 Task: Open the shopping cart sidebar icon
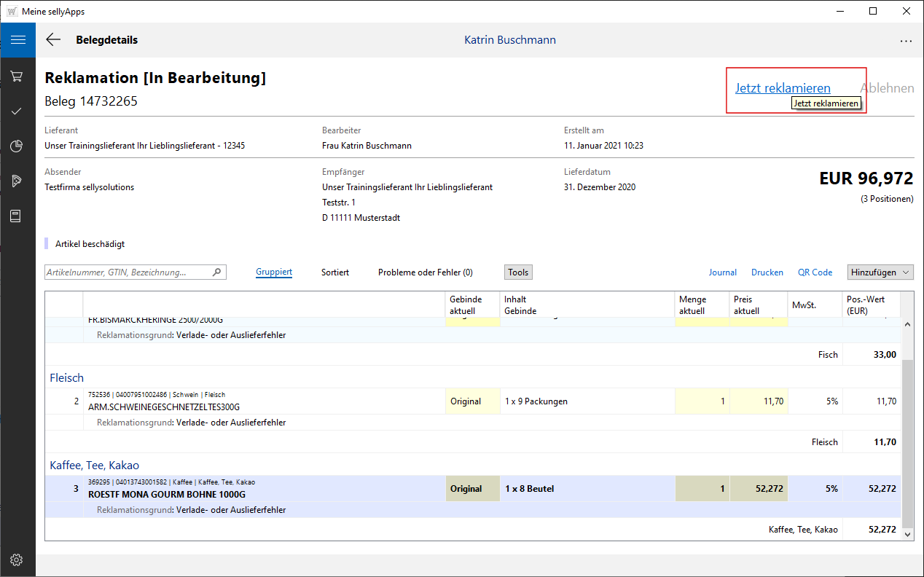(x=17, y=76)
